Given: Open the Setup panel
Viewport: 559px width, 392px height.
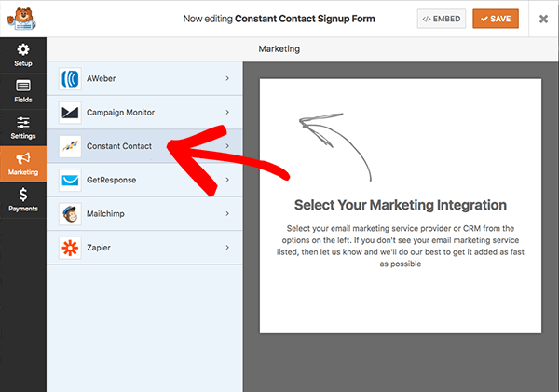Looking at the screenshot, I should (x=23, y=54).
